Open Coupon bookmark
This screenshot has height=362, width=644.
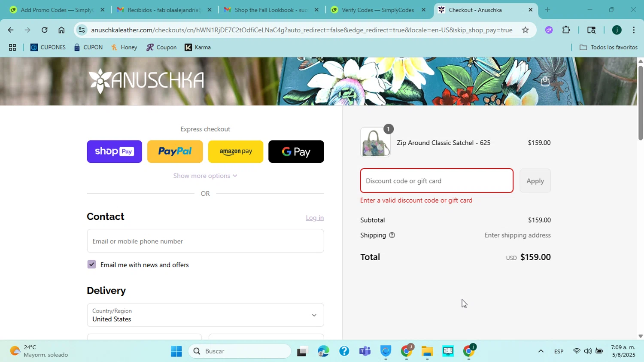click(x=161, y=47)
